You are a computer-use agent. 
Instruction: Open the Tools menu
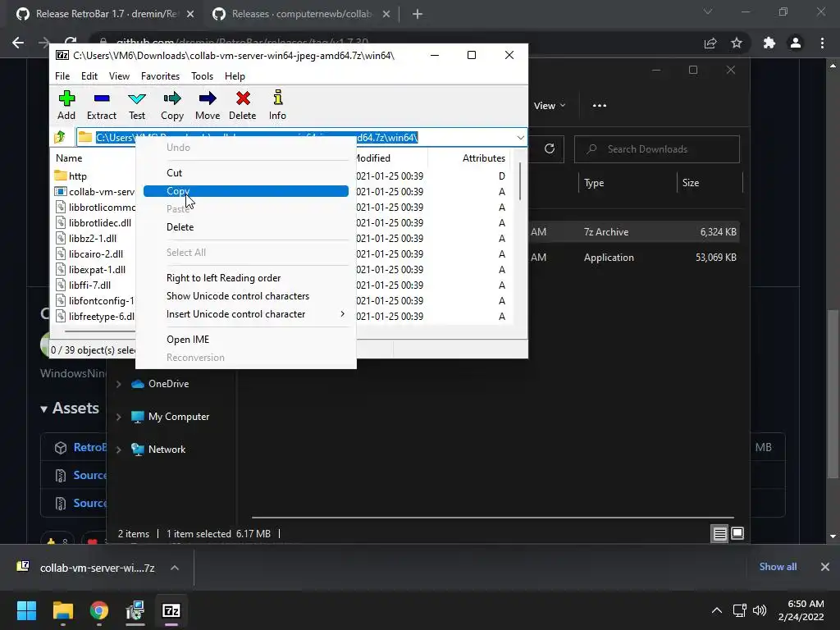[202, 76]
